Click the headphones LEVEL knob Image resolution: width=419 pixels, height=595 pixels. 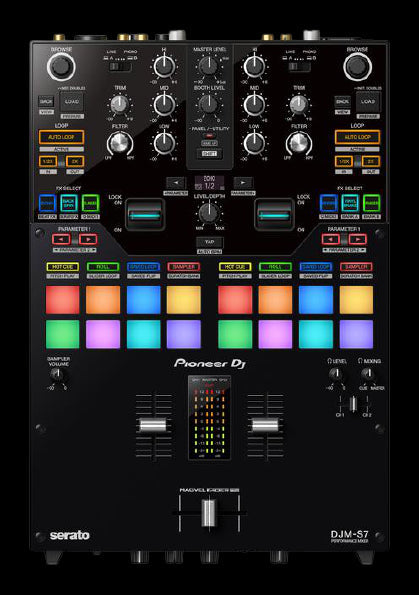coord(336,374)
